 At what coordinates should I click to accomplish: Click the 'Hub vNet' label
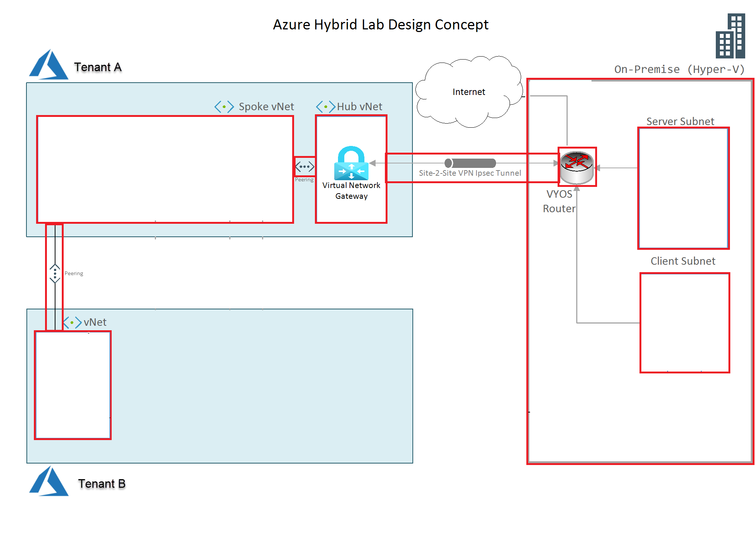click(360, 106)
